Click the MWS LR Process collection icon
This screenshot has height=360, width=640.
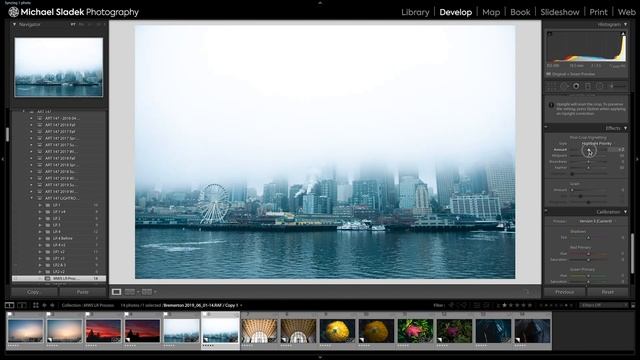point(47,278)
